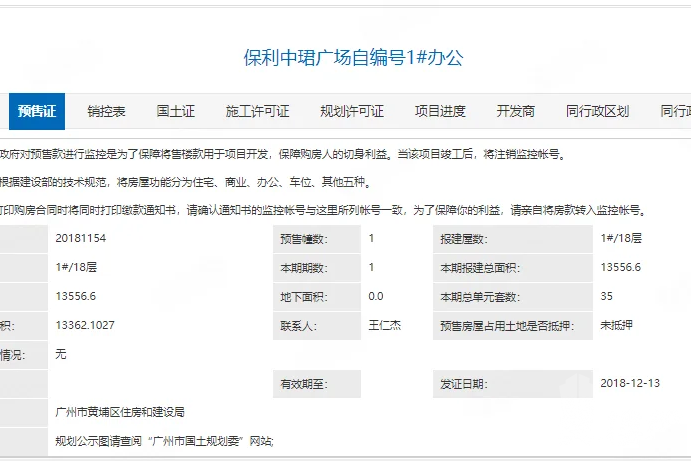Click the area value 13362.1027
The height and width of the screenshot is (461, 691).
click(x=85, y=325)
